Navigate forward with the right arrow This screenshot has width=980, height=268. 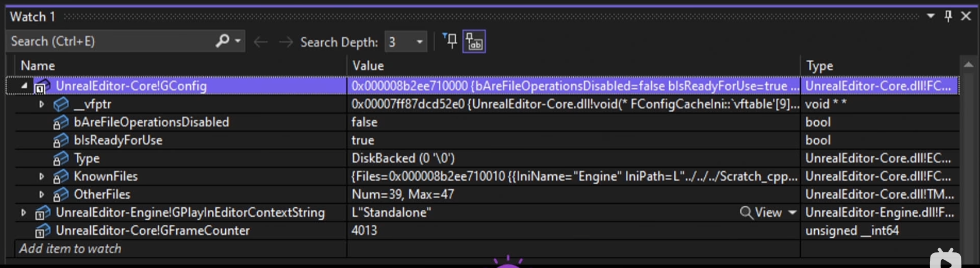[285, 42]
